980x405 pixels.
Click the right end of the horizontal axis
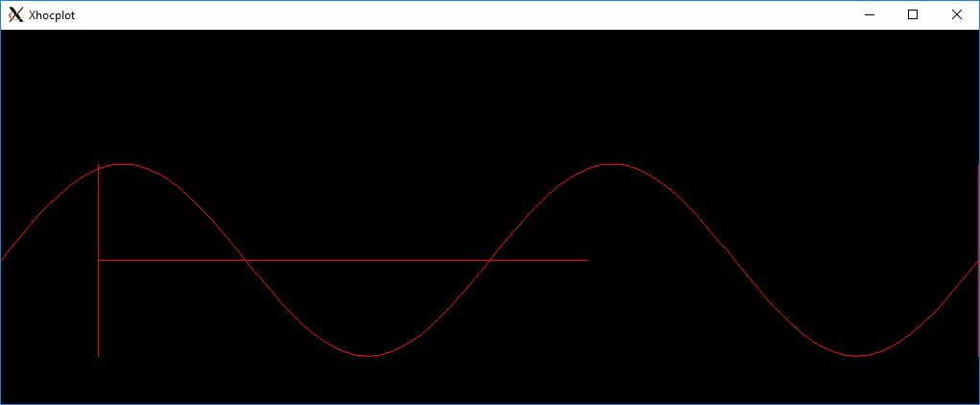(x=586, y=260)
